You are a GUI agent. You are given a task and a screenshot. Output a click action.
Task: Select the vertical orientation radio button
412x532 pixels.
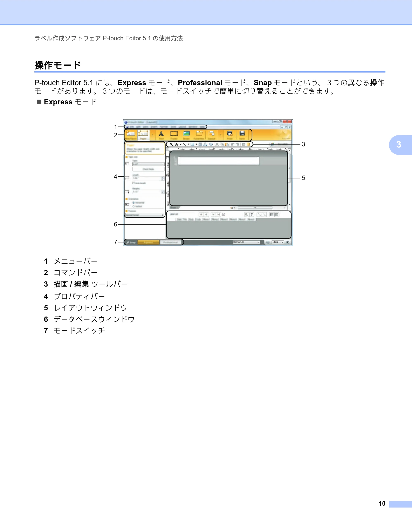click(134, 206)
